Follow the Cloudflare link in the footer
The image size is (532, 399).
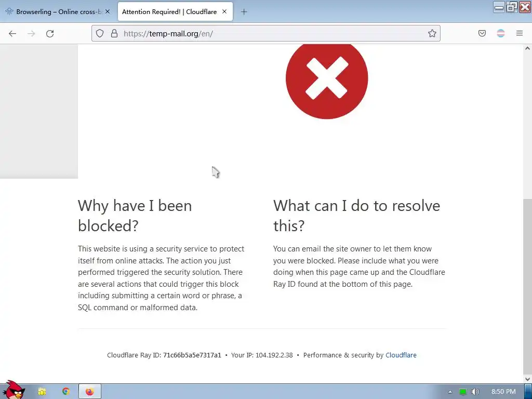click(x=401, y=355)
